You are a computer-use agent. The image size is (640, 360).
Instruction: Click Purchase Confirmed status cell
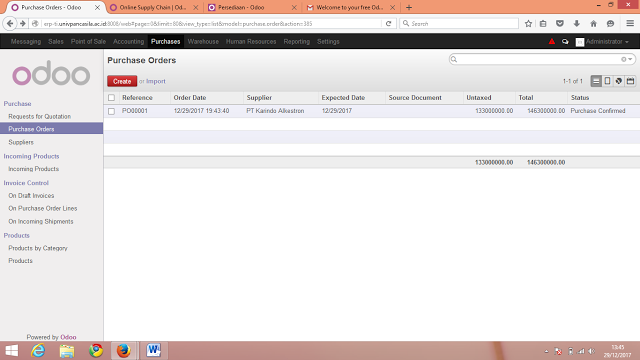coord(598,111)
